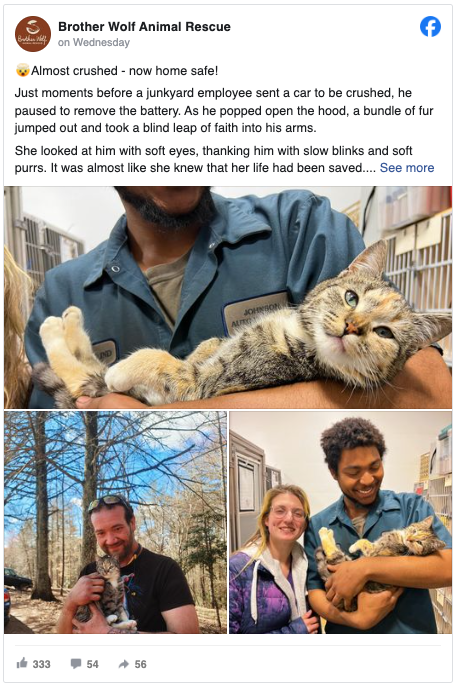
Task: View the 56 shares count
Action: tap(140, 664)
